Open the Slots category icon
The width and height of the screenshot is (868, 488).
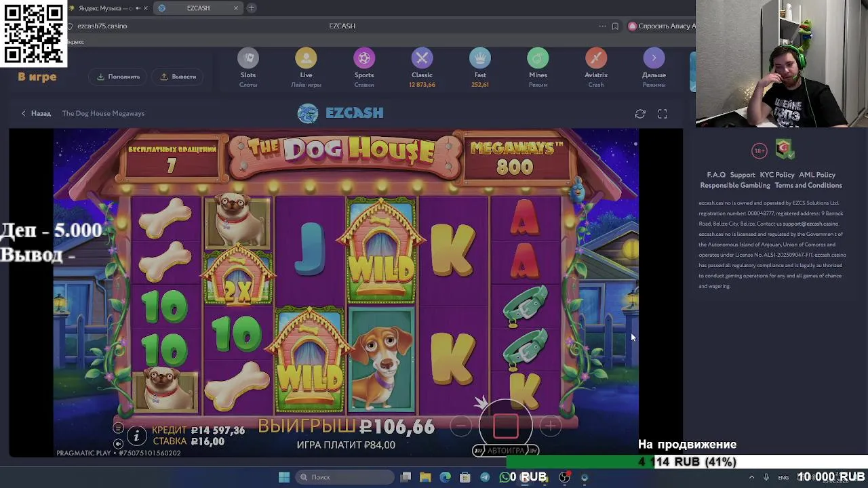(248, 58)
